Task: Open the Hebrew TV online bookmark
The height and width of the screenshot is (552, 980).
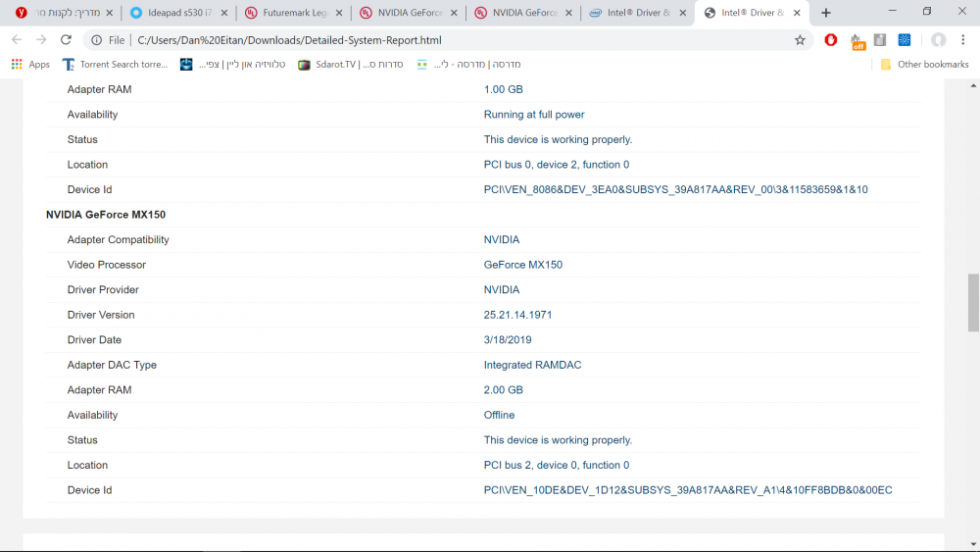Action: tap(232, 65)
